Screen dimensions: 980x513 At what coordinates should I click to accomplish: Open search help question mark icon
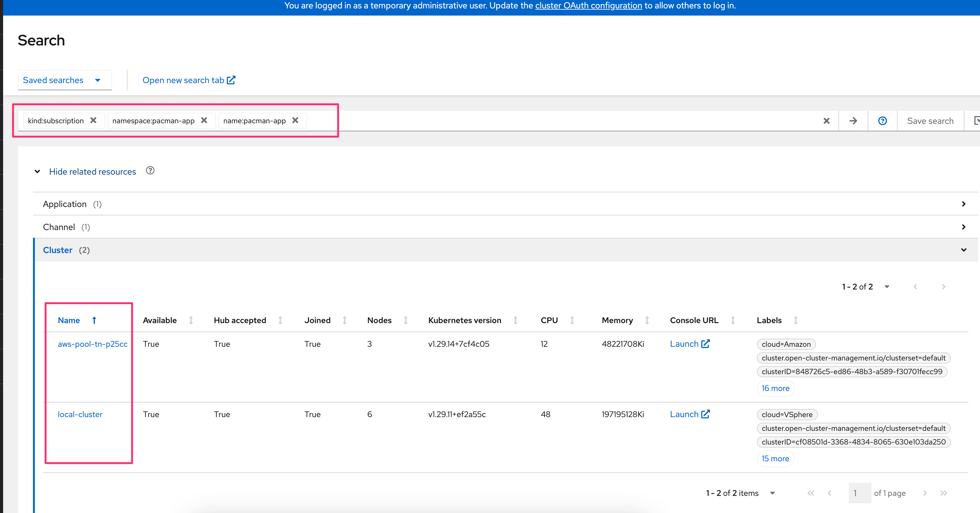(882, 121)
